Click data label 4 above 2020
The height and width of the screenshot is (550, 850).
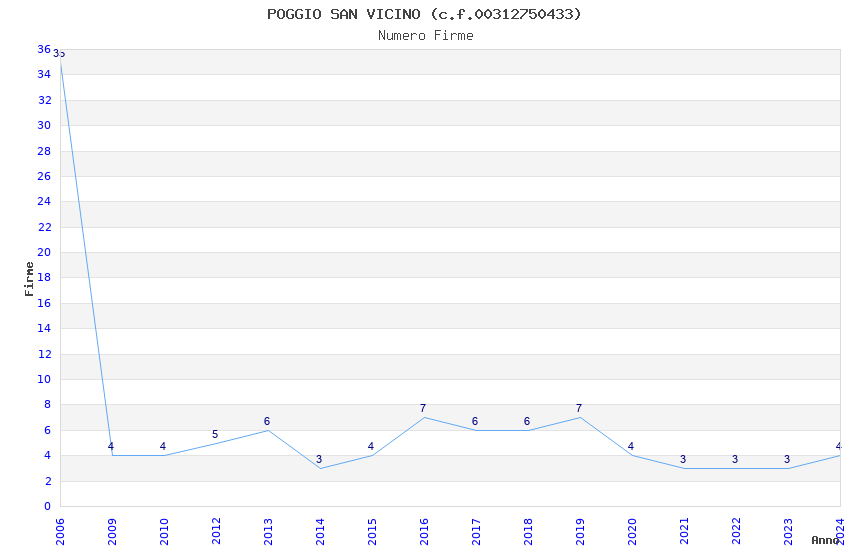point(630,446)
